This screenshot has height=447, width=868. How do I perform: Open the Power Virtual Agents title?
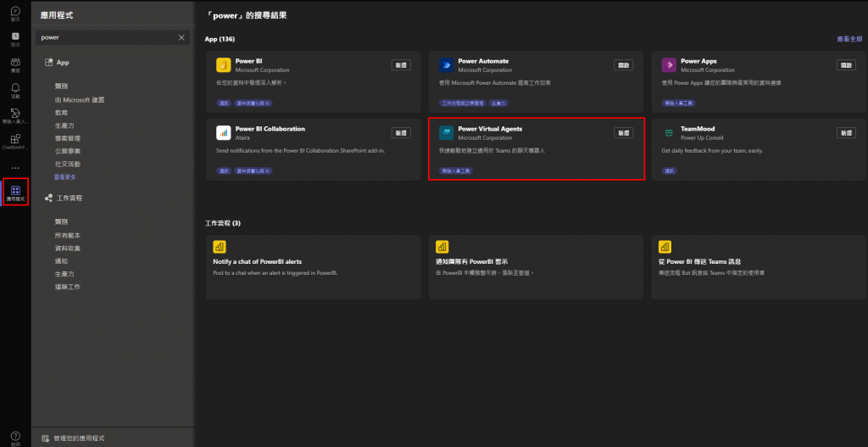pos(490,129)
